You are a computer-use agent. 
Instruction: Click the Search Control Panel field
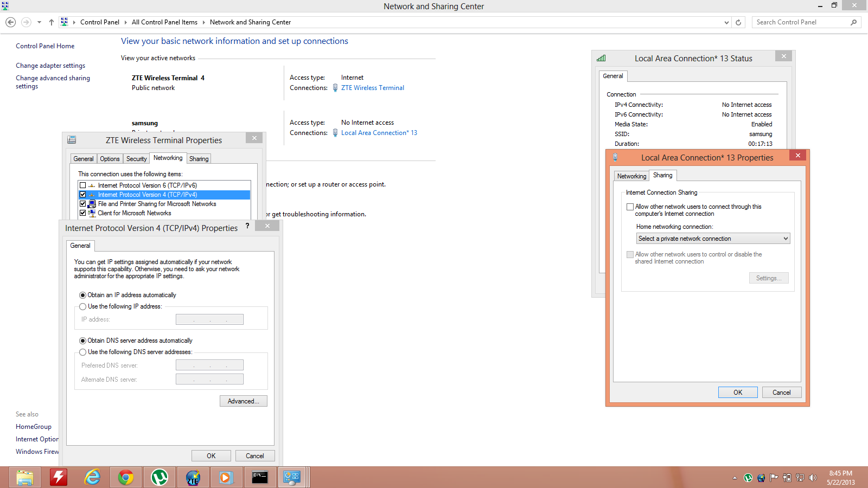tap(802, 22)
